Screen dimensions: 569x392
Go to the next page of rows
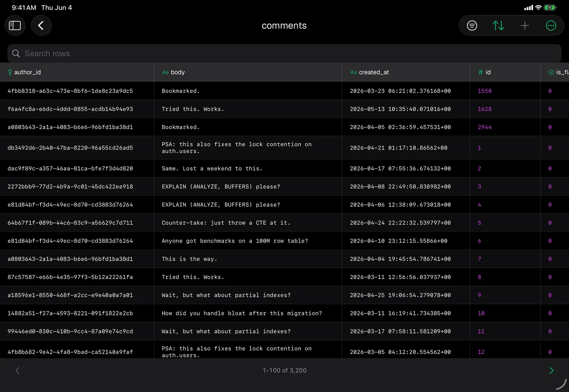(x=551, y=370)
